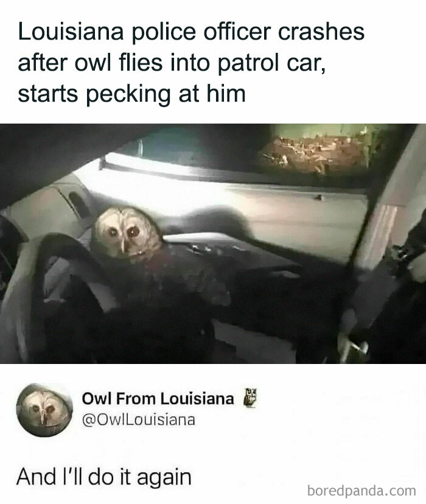Click the word "Louisiana" in the headline
Screen dimensions: 426x504
pyautogui.click(x=71, y=31)
